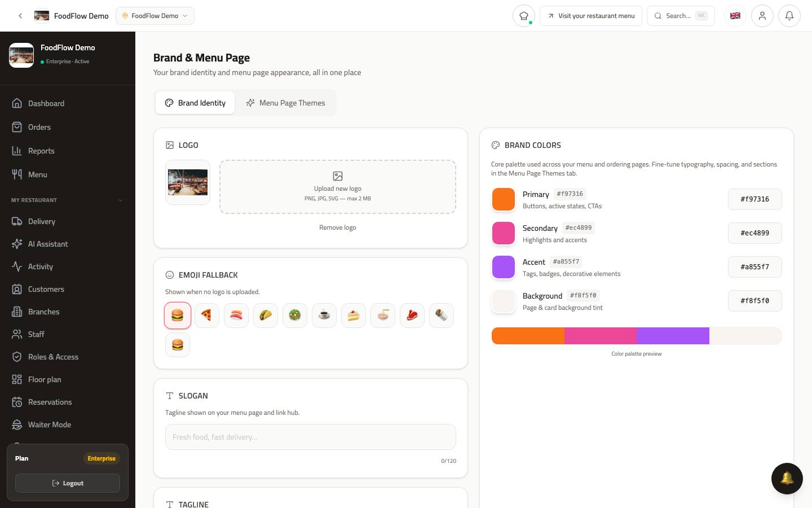Select the pizza emoji fallback
812x508 pixels.
207,316
